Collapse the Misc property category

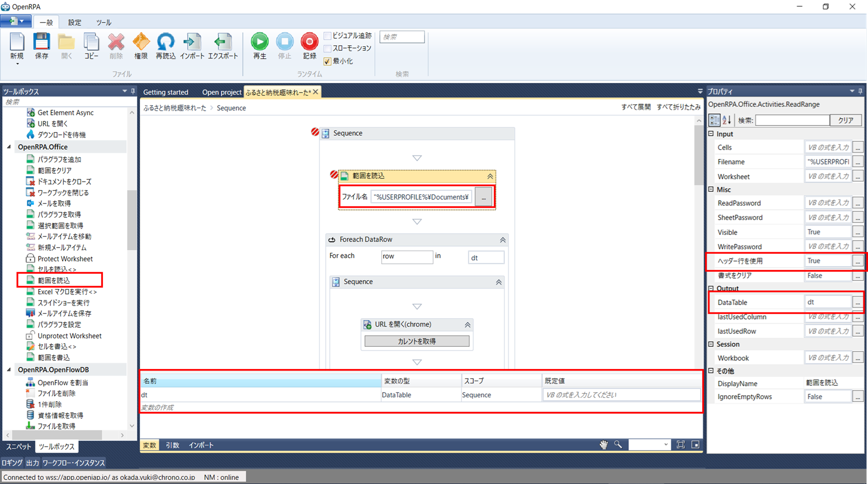click(x=711, y=189)
